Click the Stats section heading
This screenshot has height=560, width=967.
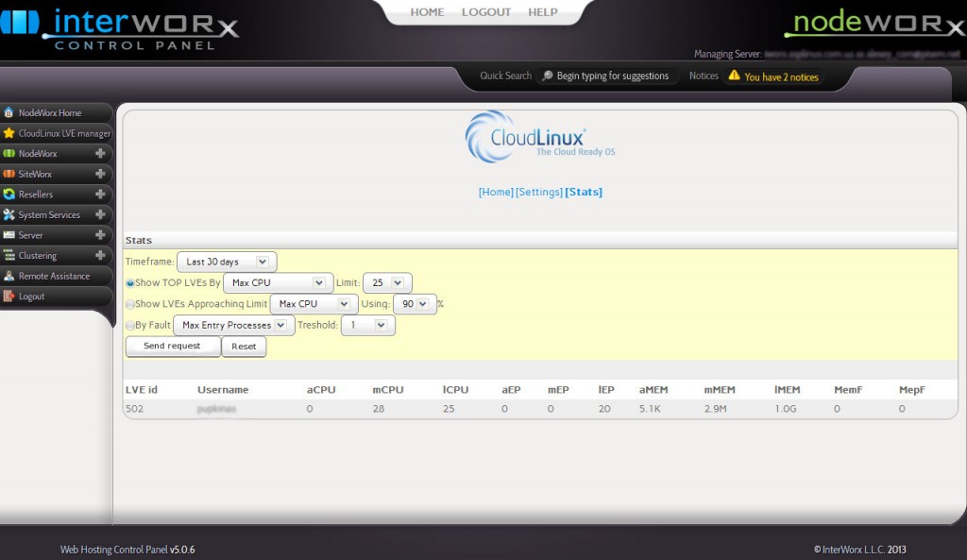point(139,241)
